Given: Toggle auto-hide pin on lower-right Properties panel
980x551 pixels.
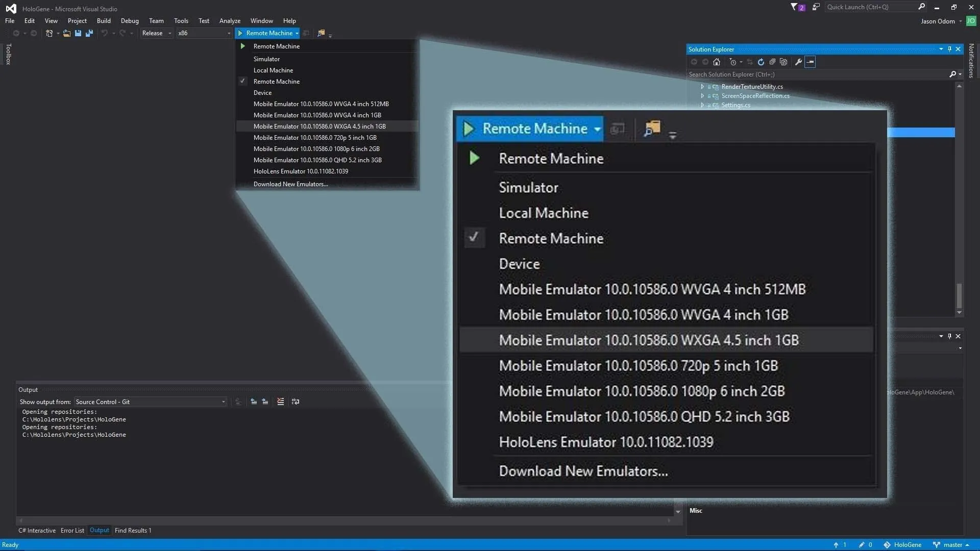Looking at the screenshot, I should pyautogui.click(x=949, y=336).
